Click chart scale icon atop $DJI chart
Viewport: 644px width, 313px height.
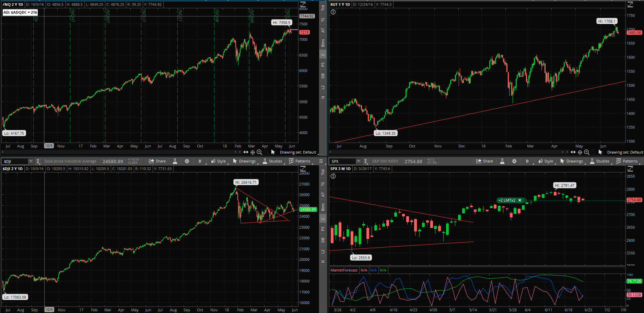pyautogui.click(x=303, y=169)
